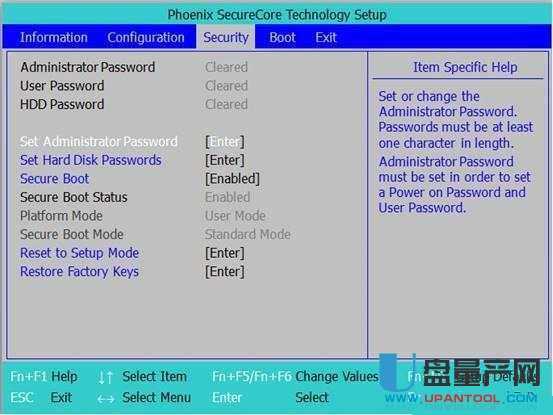The height and width of the screenshot is (415, 553).
Task: Click the up-down arrows Select Item icon
Action: point(105,377)
